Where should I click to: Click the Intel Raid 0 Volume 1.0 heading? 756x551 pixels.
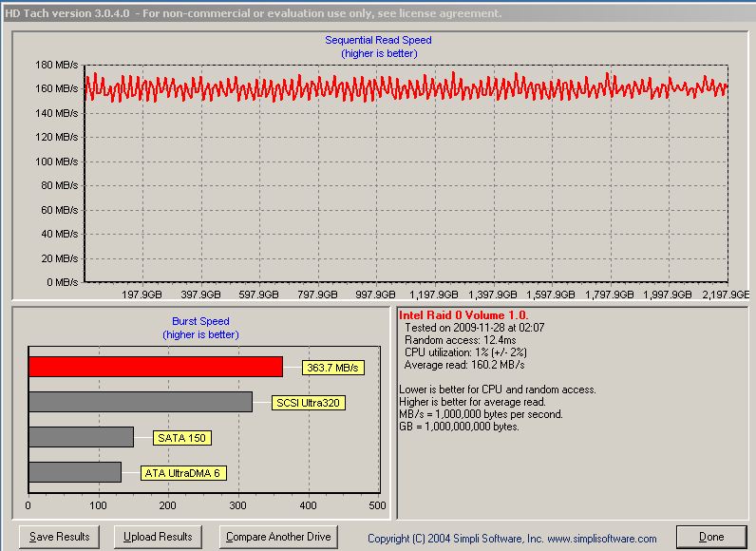[463, 315]
